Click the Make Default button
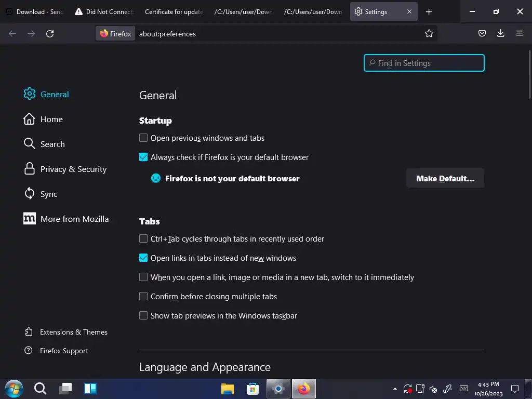The height and width of the screenshot is (399, 532). (445, 178)
